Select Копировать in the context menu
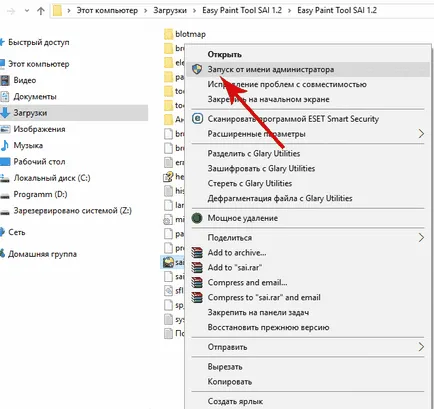This screenshot has height=409, width=434. (x=230, y=382)
